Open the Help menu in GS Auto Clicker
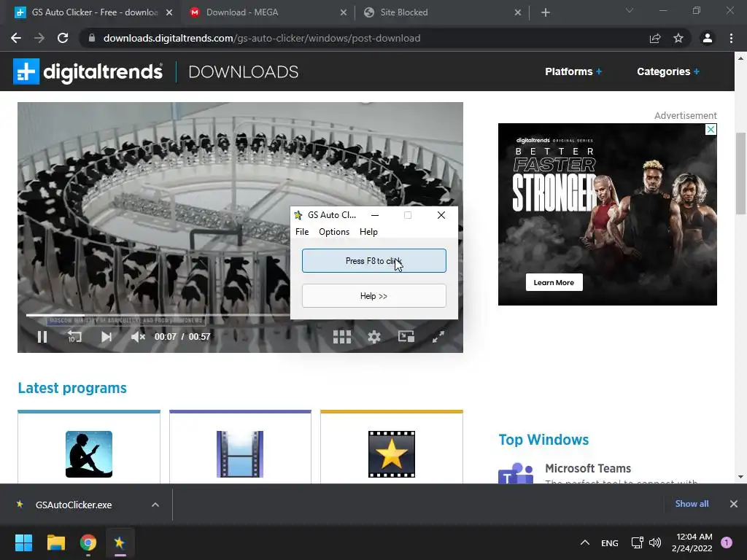Screen dimensions: 747x560 click(368, 232)
